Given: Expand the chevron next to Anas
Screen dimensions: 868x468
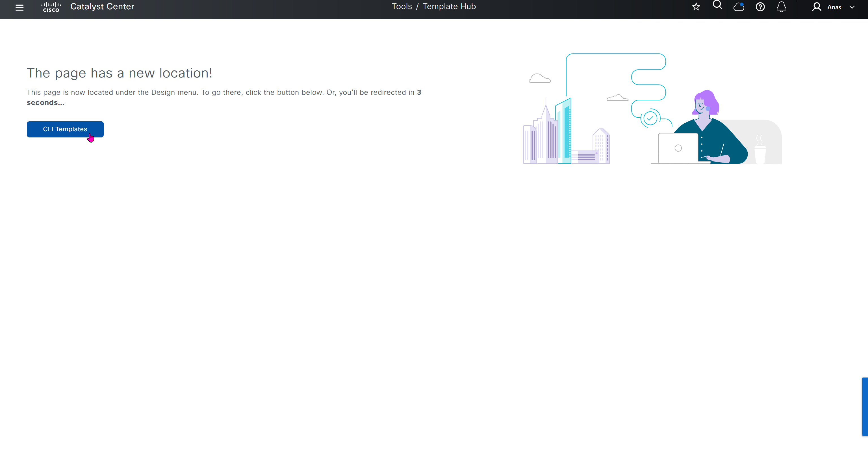Looking at the screenshot, I should point(852,7).
